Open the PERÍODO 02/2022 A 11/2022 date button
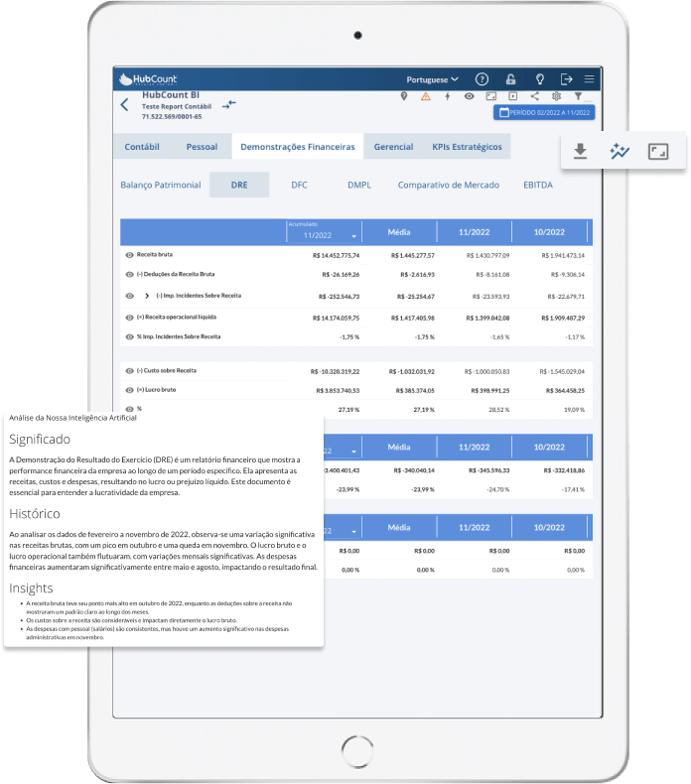Screen dimensions: 691x784 tap(544, 112)
